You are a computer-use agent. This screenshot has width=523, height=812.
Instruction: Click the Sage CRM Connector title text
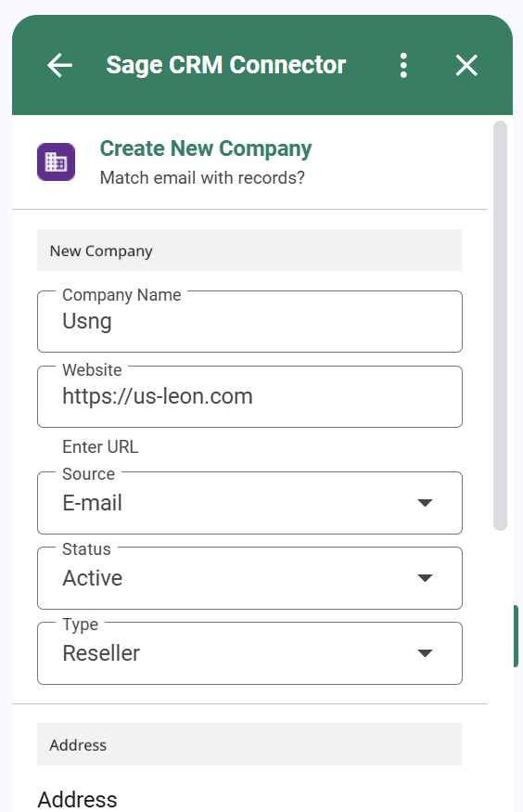tap(226, 65)
